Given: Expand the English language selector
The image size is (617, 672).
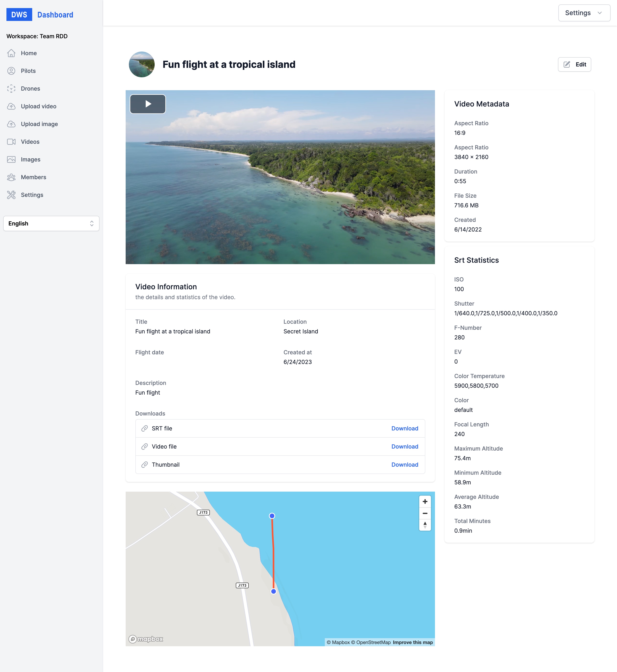Looking at the screenshot, I should 51,223.
